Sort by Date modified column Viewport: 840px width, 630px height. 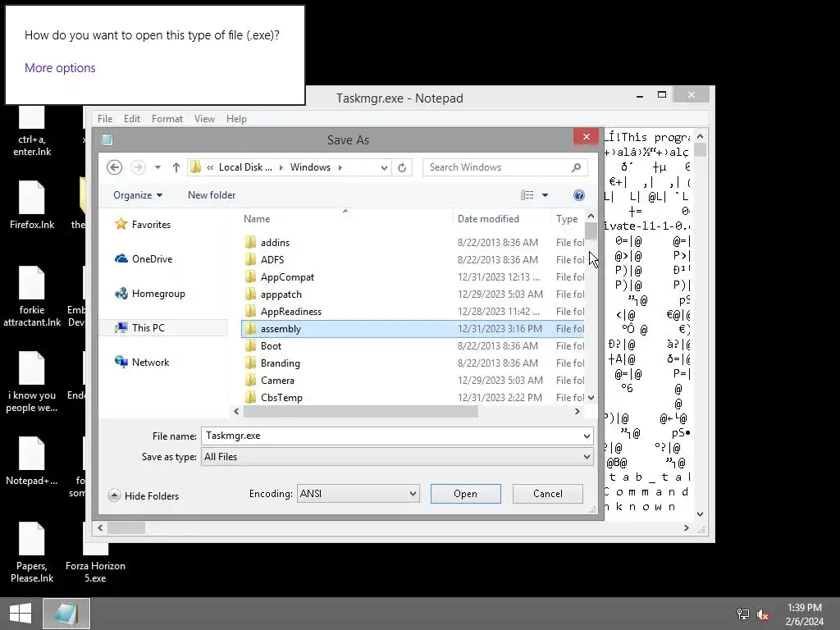click(501, 218)
